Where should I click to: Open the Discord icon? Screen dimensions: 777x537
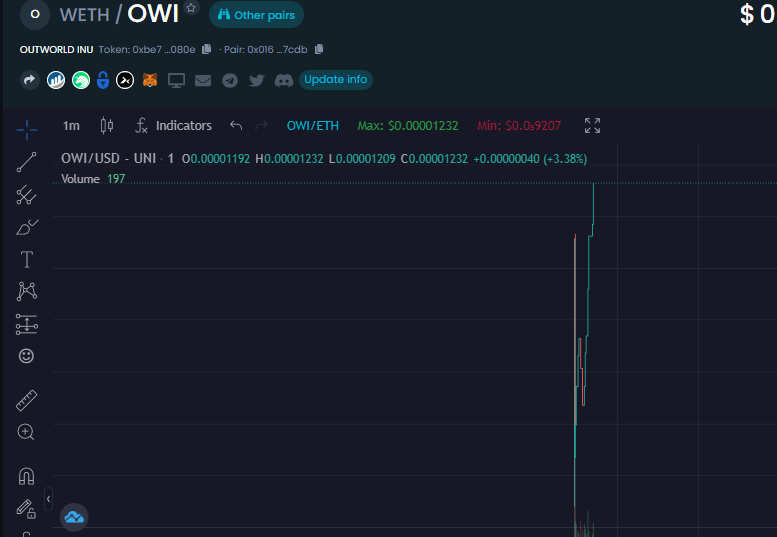[x=284, y=80]
